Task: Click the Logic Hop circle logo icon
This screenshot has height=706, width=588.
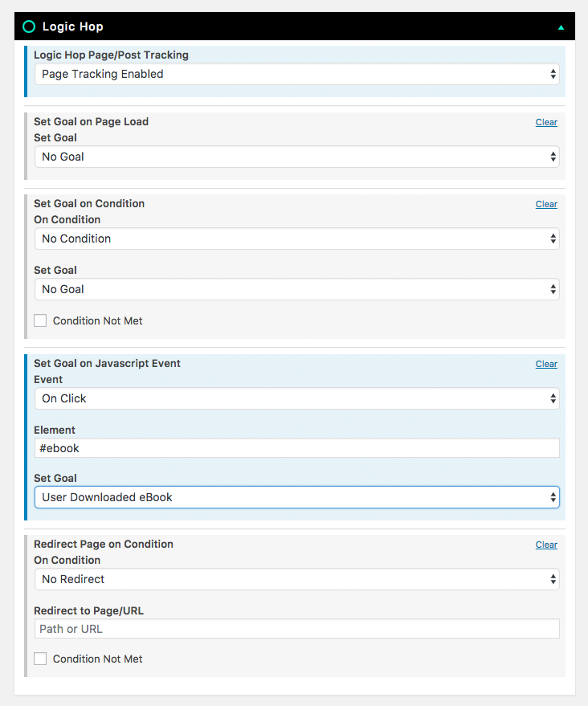Action: click(x=29, y=27)
